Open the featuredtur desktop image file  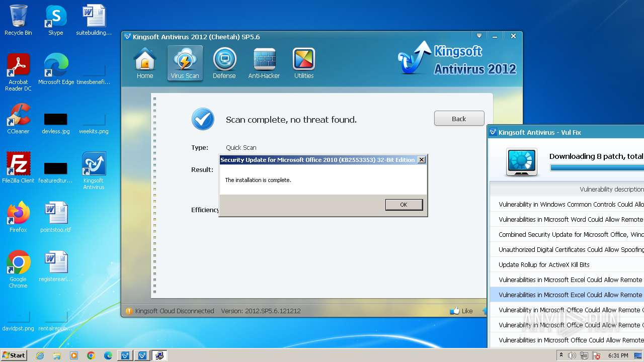55,172
